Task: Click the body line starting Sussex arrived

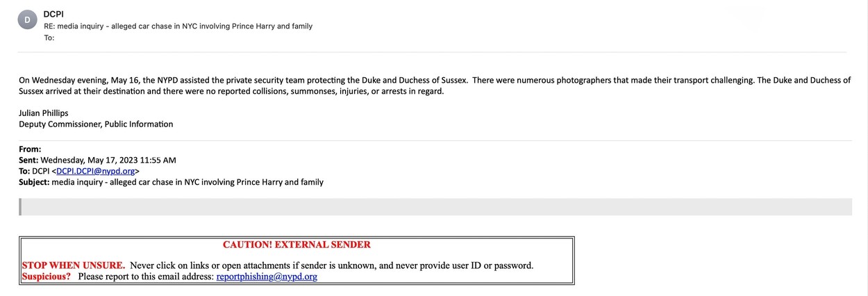Action: tap(231, 91)
